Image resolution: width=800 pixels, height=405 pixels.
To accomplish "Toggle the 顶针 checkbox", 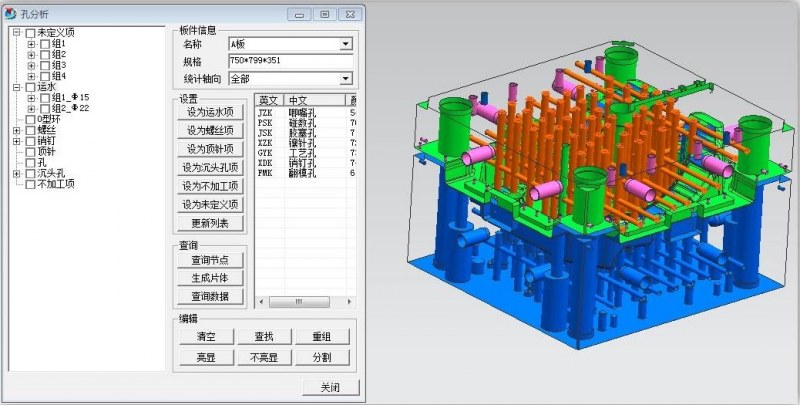I will 29,152.
